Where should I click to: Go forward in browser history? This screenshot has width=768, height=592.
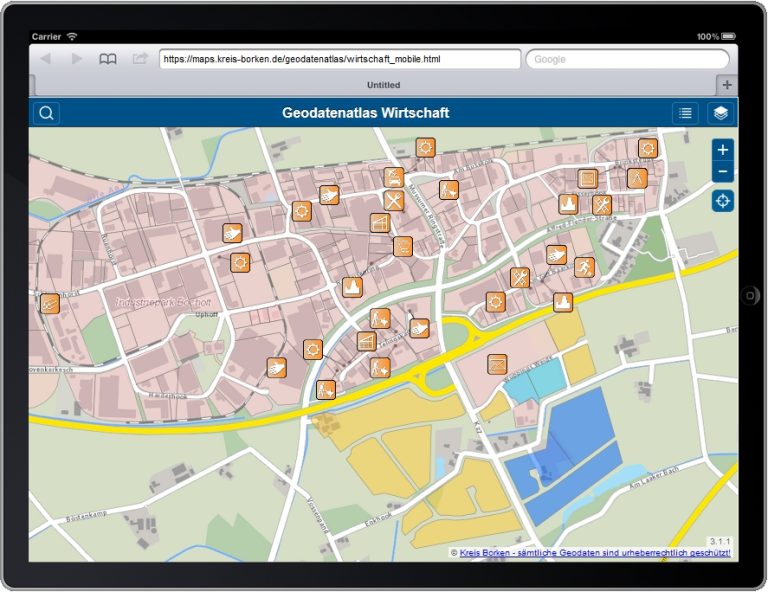77,59
